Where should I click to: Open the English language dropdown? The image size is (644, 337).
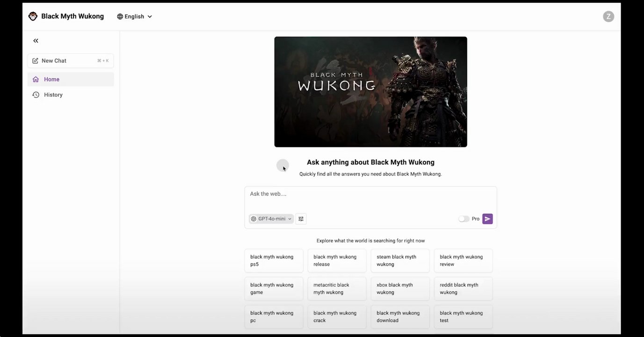[135, 16]
